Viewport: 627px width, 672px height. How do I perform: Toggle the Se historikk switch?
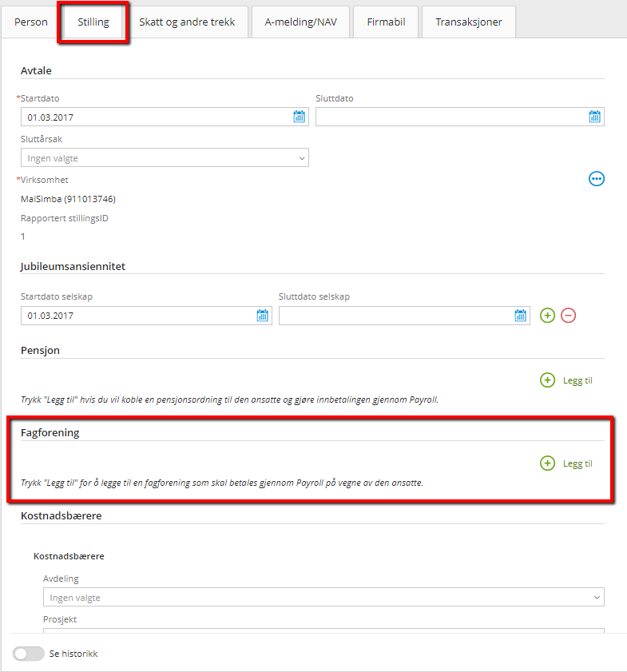point(28,654)
